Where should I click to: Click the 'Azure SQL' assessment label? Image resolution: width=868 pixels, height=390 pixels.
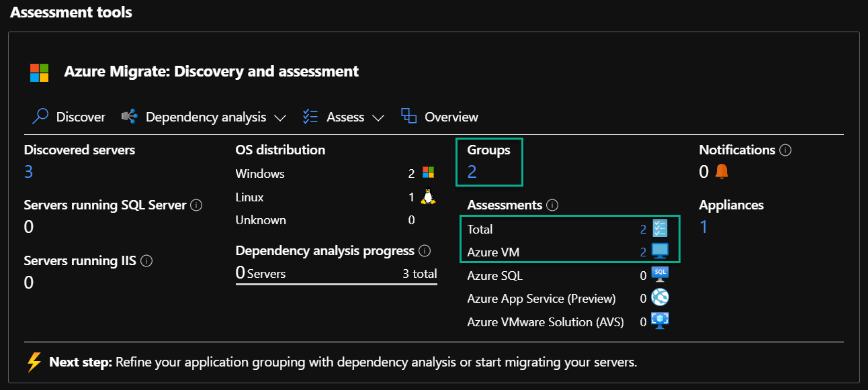pyautogui.click(x=495, y=276)
